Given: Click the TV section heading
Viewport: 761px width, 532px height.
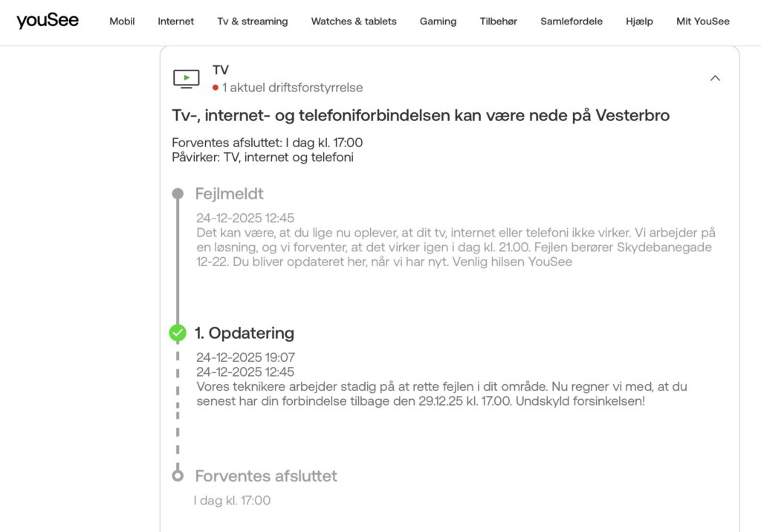Looking at the screenshot, I should pos(221,70).
